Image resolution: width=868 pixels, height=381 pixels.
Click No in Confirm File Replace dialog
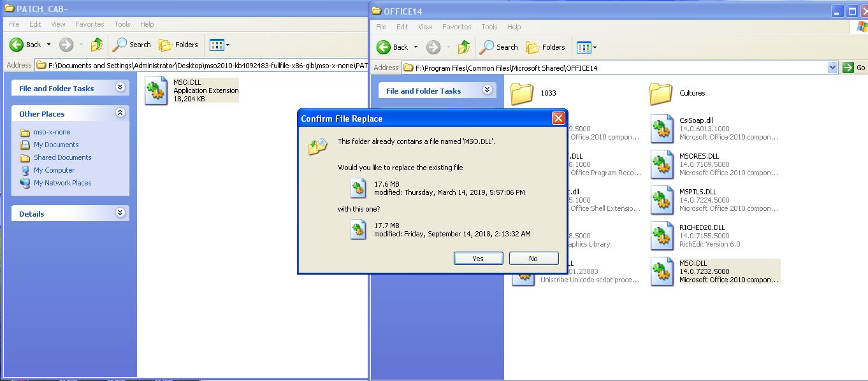533,259
